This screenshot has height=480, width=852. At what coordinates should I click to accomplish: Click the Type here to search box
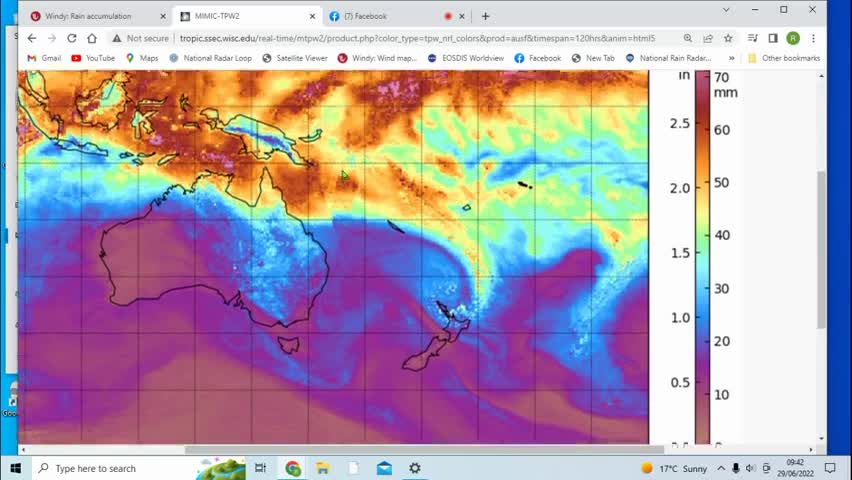139,468
